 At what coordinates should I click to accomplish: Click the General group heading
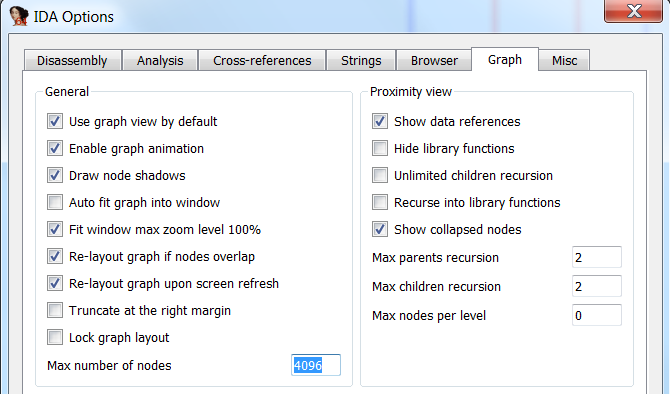coord(67,91)
